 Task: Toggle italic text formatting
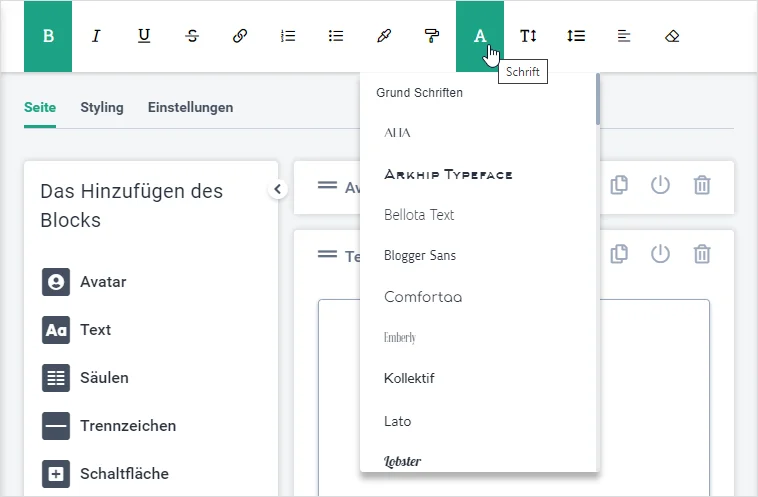click(96, 36)
